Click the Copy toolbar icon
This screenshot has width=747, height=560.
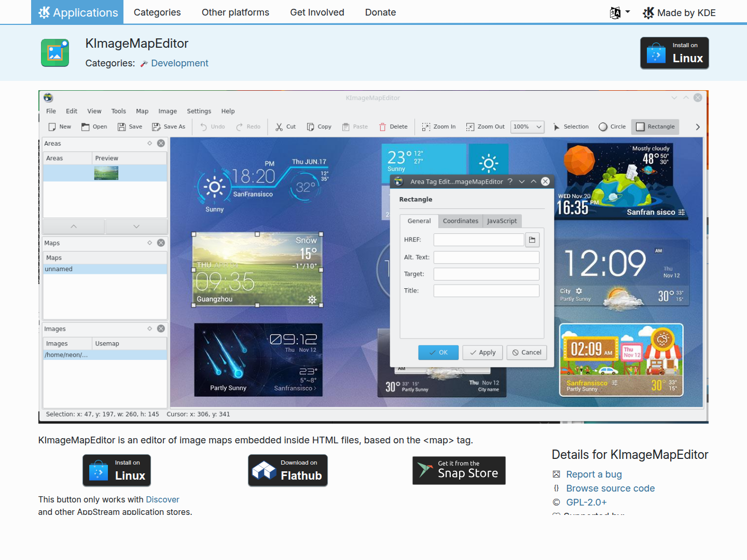(x=311, y=127)
